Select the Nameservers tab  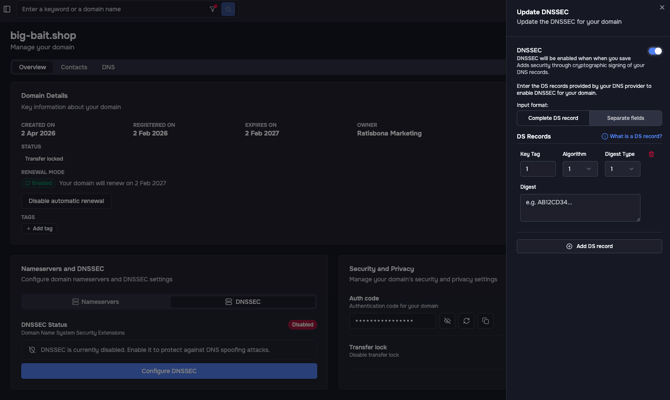point(96,302)
